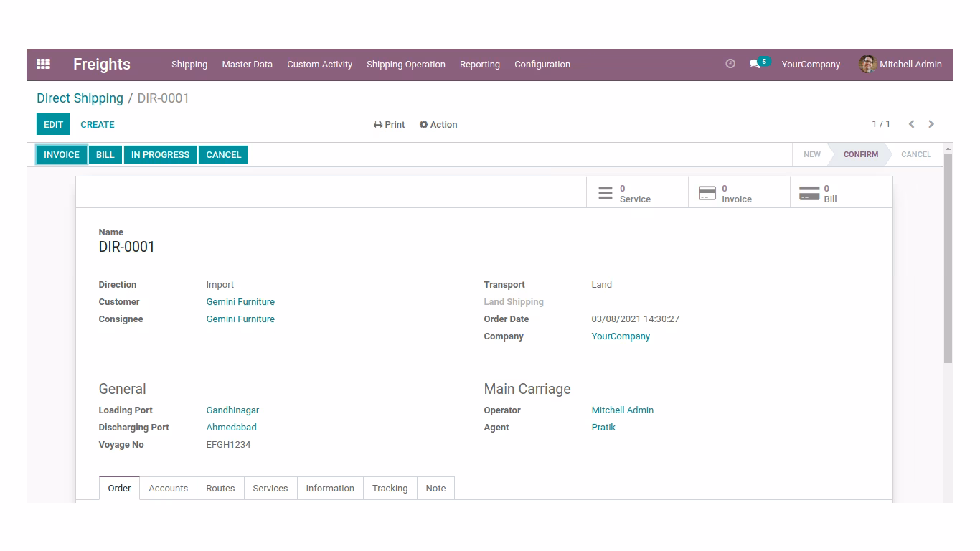The height and width of the screenshot is (551, 980).
Task: Open the Bill stat button
Action: [841, 193]
